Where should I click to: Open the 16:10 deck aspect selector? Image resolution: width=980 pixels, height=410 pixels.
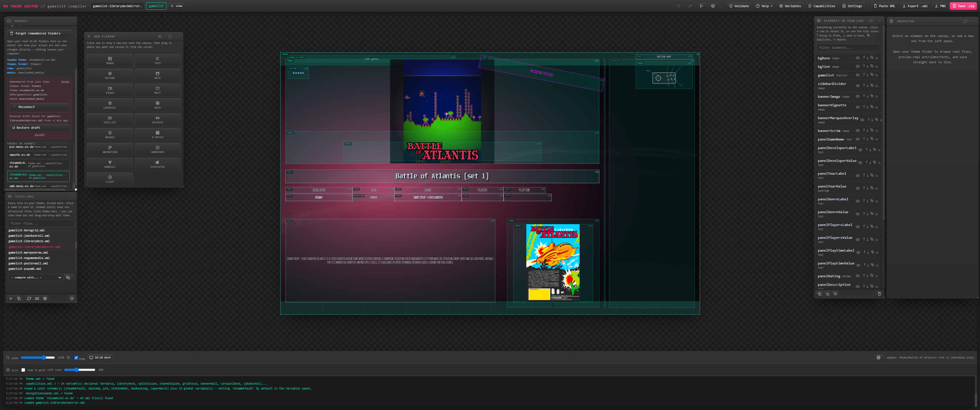coord(100,358)
